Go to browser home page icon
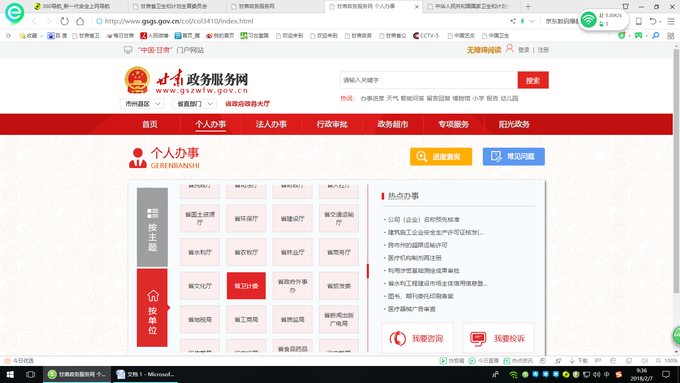Screen dimensions: 680x383 [x=80, y=21]
